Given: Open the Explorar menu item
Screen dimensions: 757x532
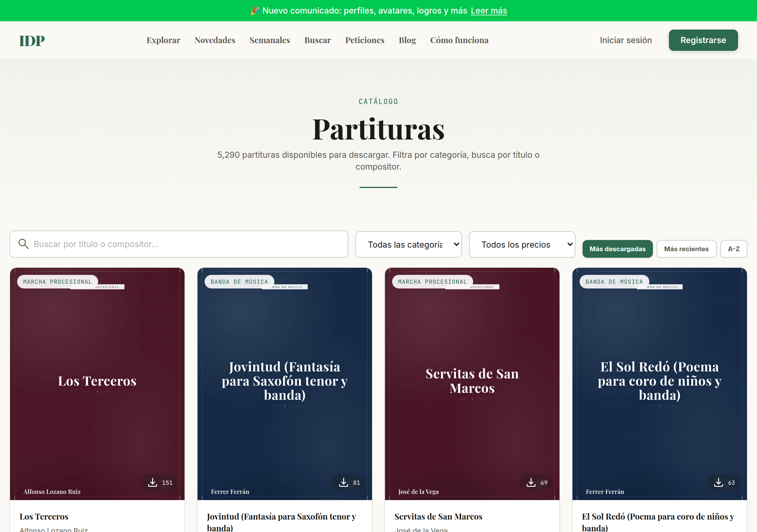Looking at the screenshot, I should [x=163, y=40].
